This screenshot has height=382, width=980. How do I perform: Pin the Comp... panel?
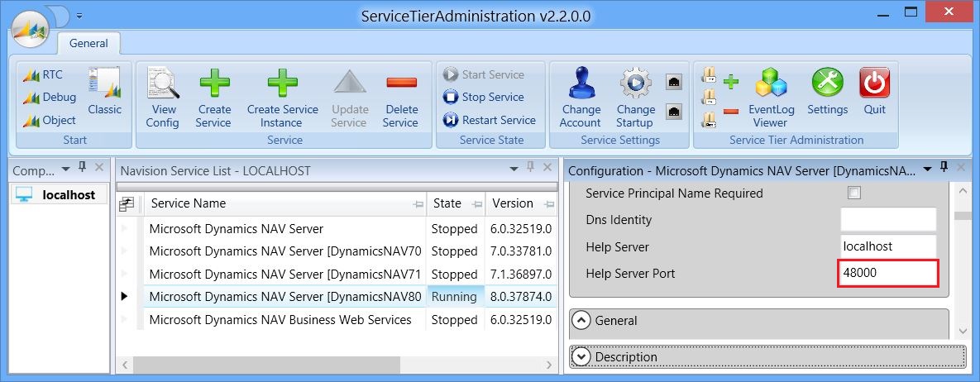(82, 166)
